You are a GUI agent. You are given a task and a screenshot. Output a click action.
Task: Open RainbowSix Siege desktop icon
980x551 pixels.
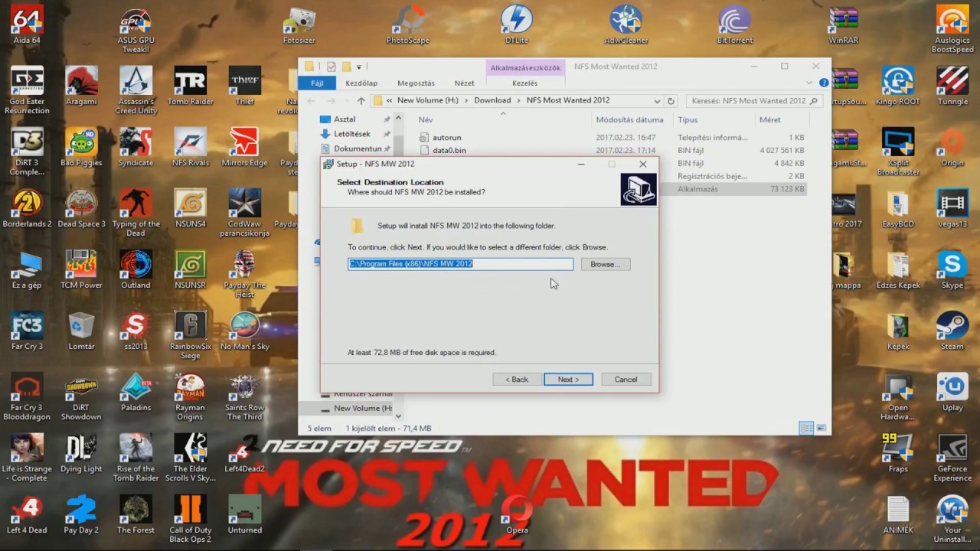coord(190,337)
